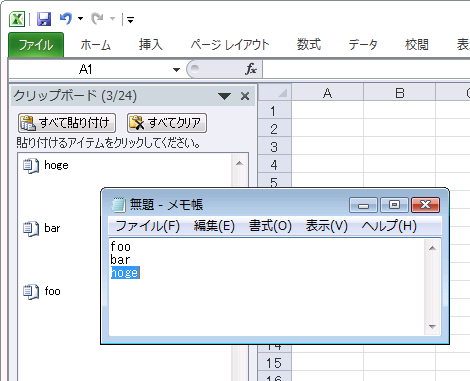The height and width of the screenshot is (381, 470).
Task: Close the メモ帳 window
Action: 425,205
